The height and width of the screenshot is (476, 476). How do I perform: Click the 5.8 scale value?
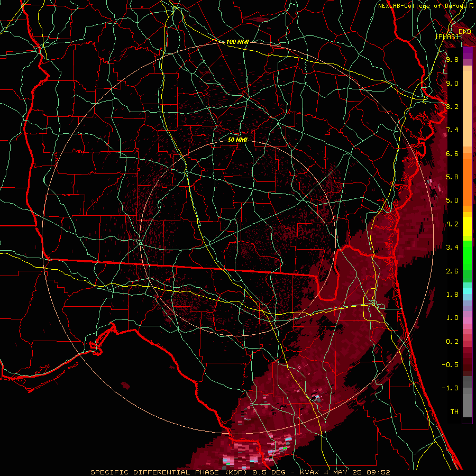click(452, 177)
